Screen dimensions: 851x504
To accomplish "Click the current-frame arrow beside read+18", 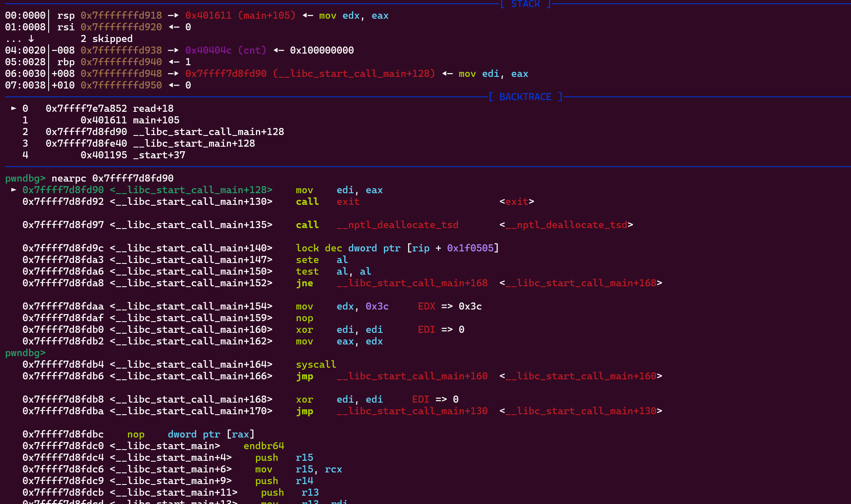I will (x=14, y=108).
